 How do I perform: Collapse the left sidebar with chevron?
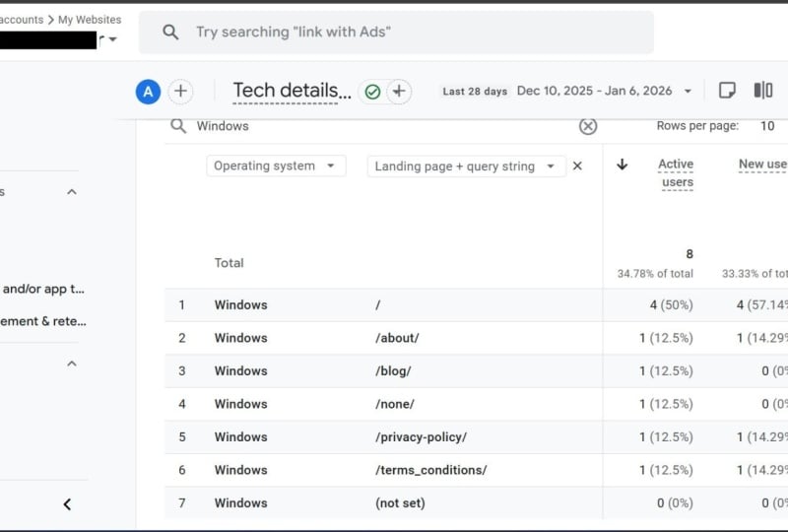click(67, 504)
